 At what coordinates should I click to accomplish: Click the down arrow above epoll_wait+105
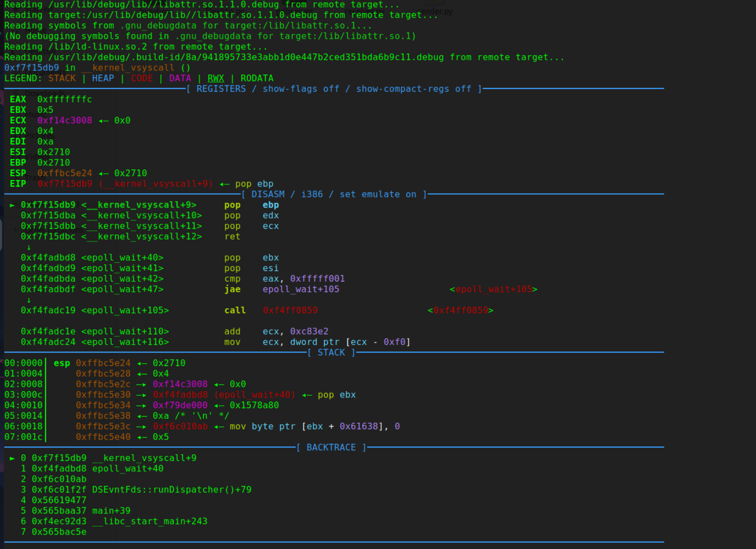tap(29, 300)
